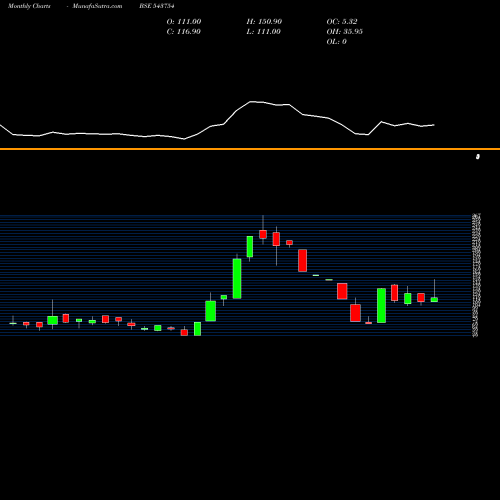Click the 'OL: 0' value
Image resolution: width=500 pixels, height=500 pixels.
pyautogui.click(x=337, y=42)
